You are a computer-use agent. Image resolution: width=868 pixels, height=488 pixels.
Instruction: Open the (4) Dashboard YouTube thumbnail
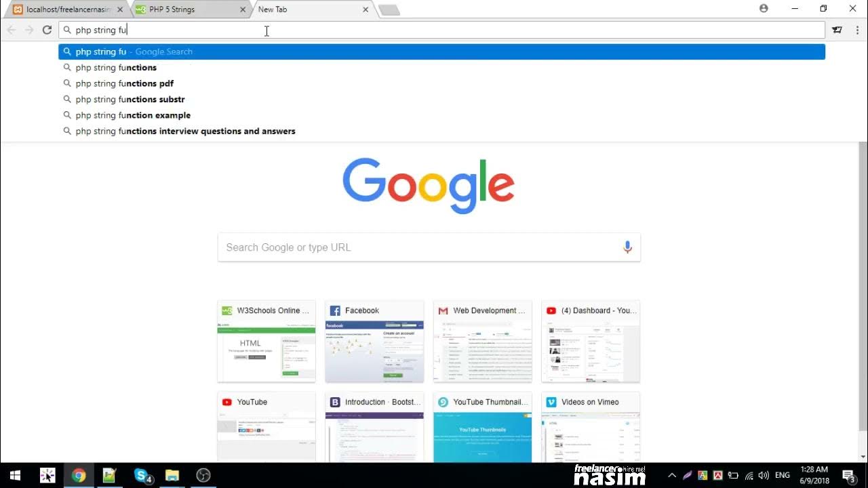591,342
